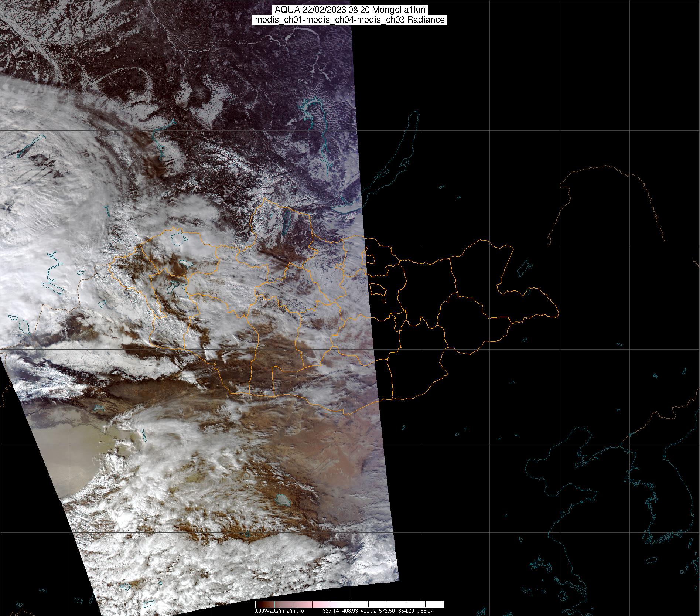Select the 'modis_ch01-modis_ch04-modis_ch03 Radiance' caption
This screenshot has height=616, width=700.
tap(350, 20)
